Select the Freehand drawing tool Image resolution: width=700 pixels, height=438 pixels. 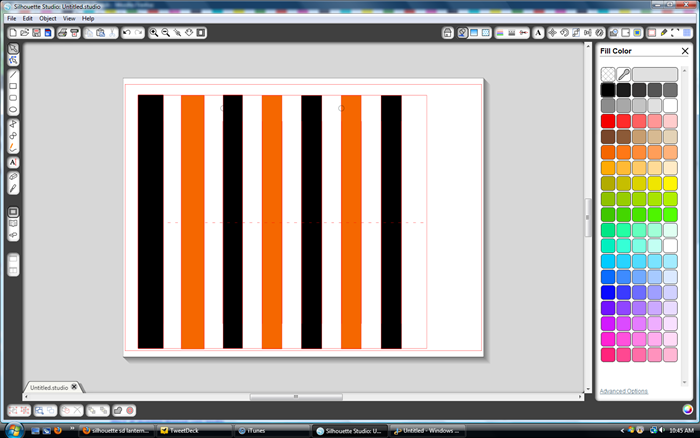click(x=13, y=147)
